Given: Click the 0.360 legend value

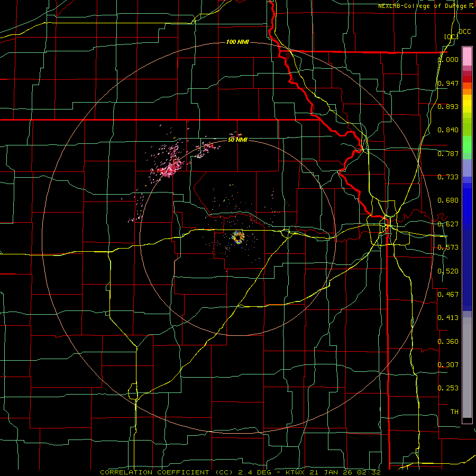Looking at the screenshot, I should click(448, 341).
